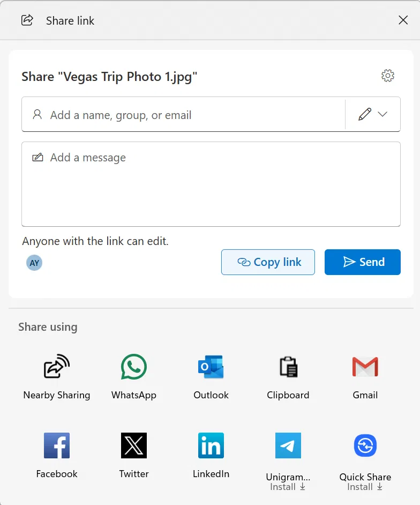Post the photo to Facebook

click(x=56, y=454)
